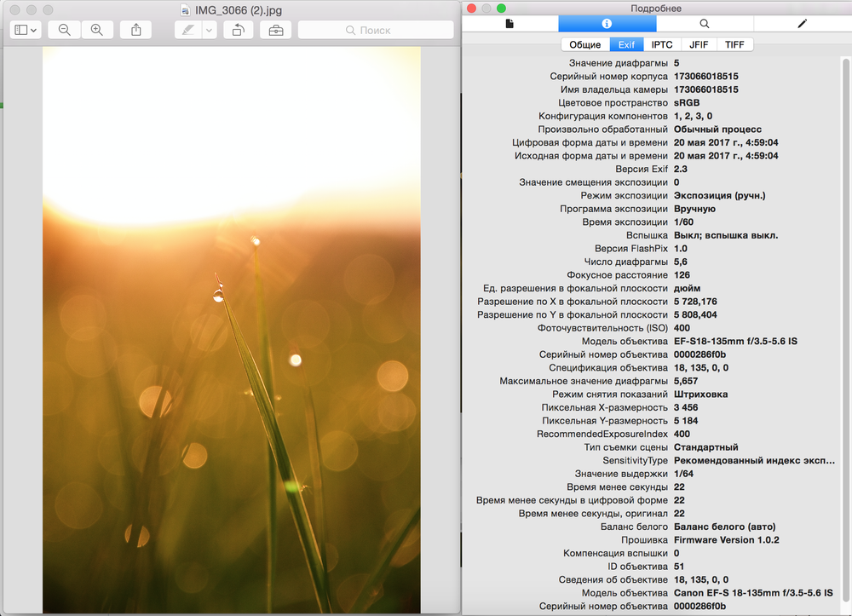Viewport: 852px width, 616px height.
Task: Open Annotations pencil tab in Inspector
Action: (802, 24)
